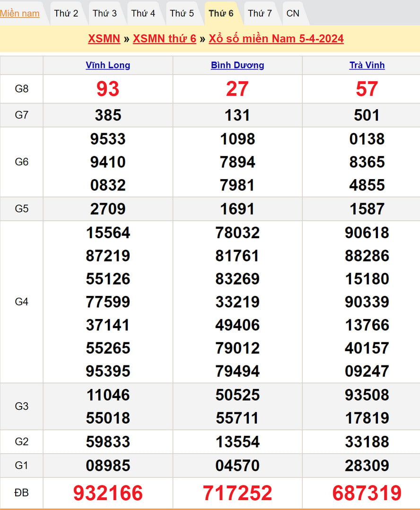420x510 pixels.
Task: Open the CN (Sunday) tab
Action: pos(293,13)
